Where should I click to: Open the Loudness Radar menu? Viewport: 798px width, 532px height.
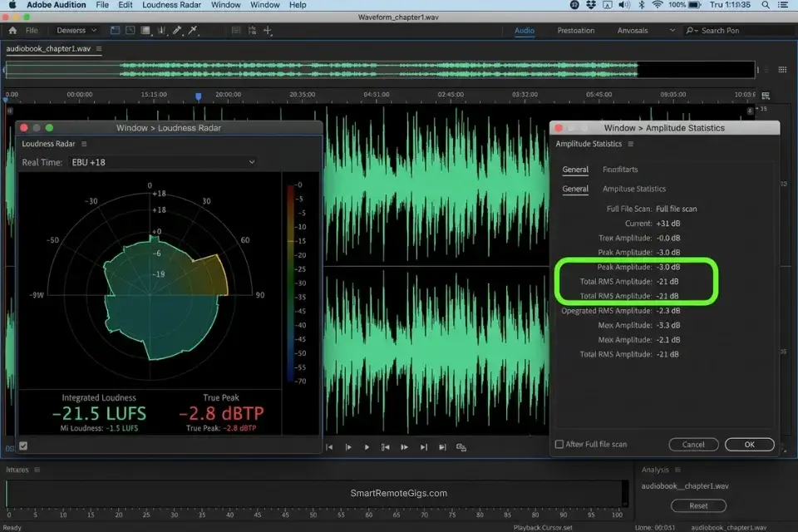tap(171, 5)
